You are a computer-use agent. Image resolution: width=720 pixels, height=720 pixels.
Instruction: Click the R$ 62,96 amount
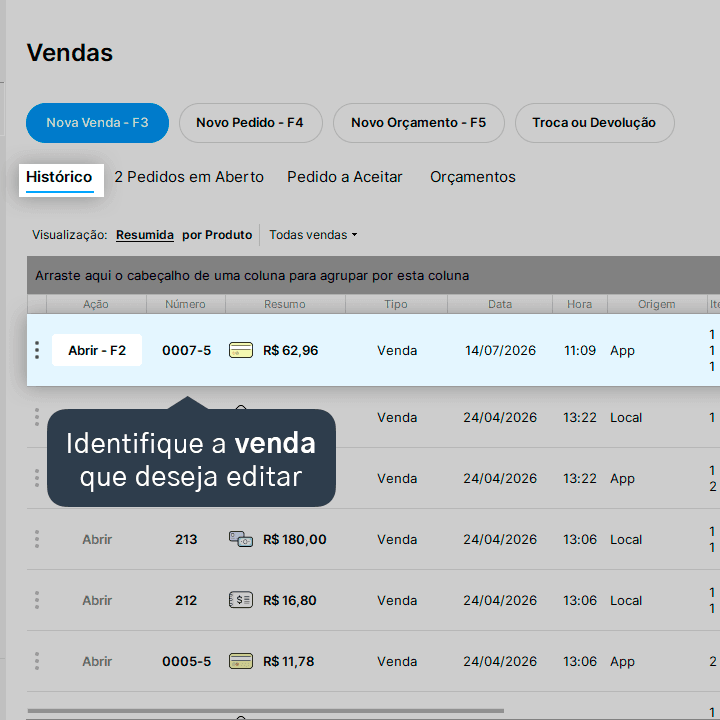coord(291,350)
